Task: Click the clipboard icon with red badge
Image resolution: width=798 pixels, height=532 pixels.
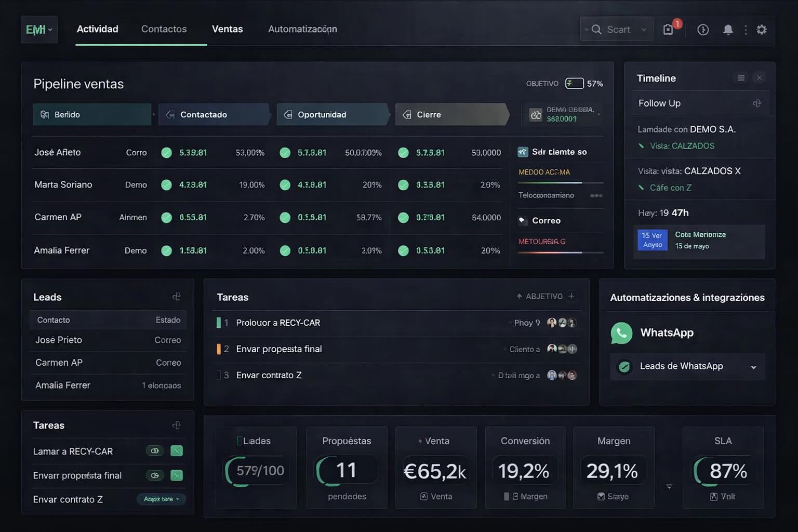Action: [668, 29]
